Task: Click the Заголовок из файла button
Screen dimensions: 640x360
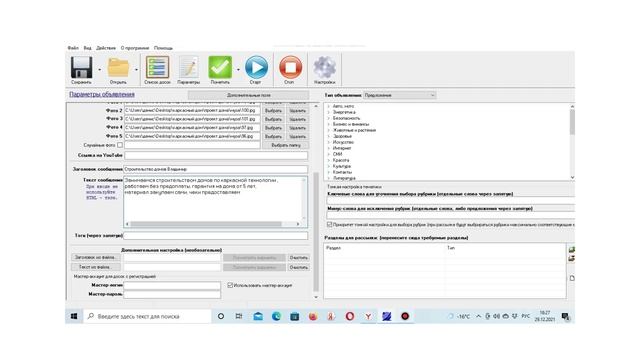Action: (x=96, y=257)
